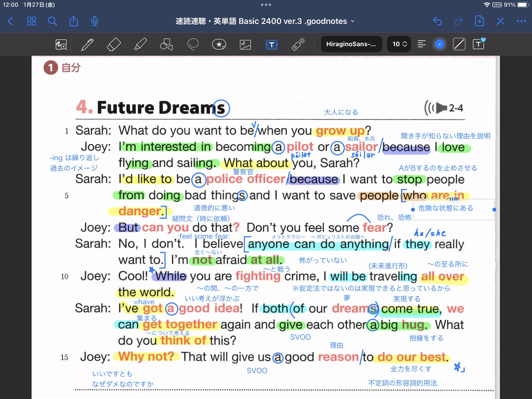532x399 pixels.
Task: Activate the laser pointer tool
Action: (299, 44)
